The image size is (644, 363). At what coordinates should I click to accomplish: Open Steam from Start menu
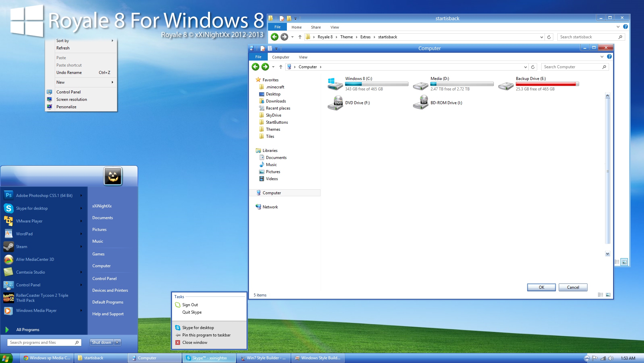[x=43, y=246]
